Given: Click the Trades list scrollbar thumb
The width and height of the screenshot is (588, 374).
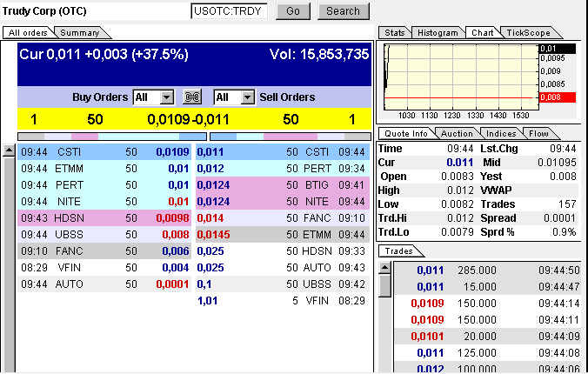Looking at the screenshot, I should (385, 286).
